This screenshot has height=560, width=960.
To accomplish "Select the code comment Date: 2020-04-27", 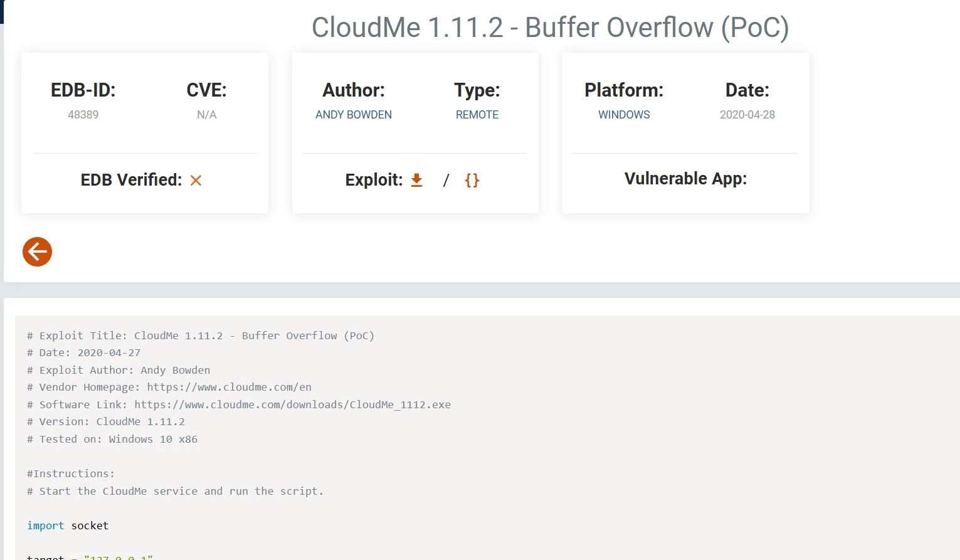I will click(x=84, y=353).
